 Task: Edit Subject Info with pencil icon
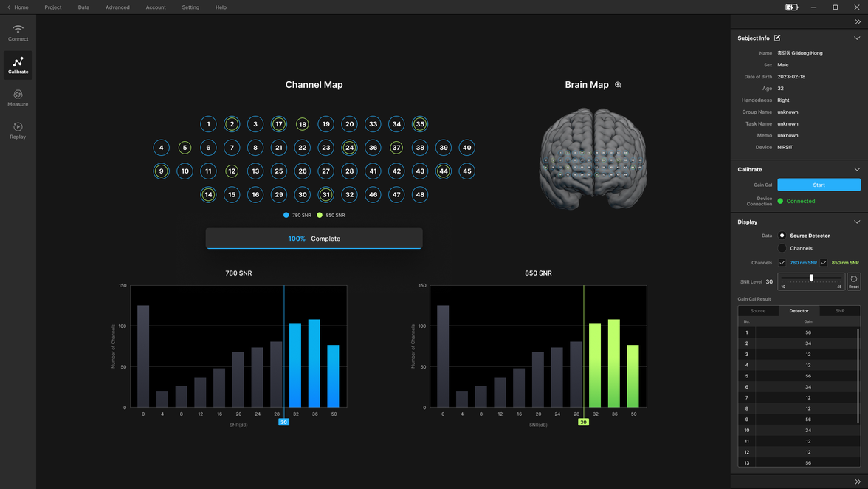777,38
